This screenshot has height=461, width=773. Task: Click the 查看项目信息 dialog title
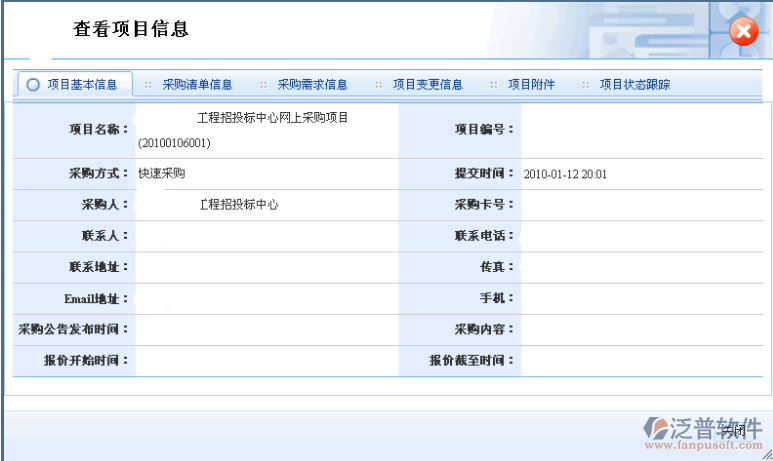click(x=131, y=29)
